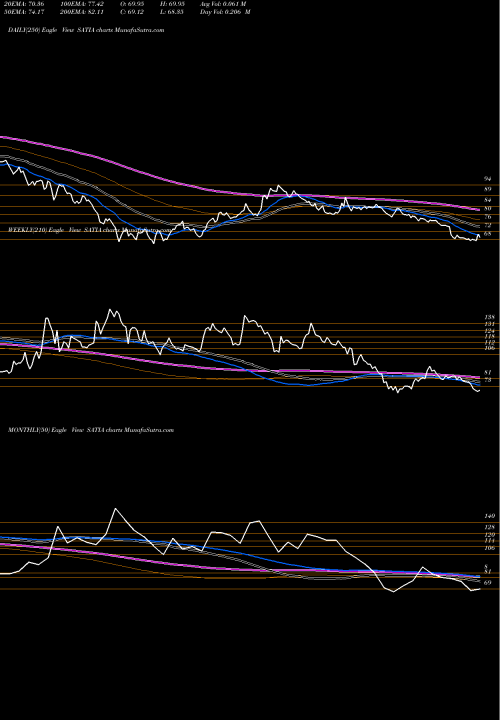Click price level 131 on weekly axis
The image size is (500, 720).
489,324
